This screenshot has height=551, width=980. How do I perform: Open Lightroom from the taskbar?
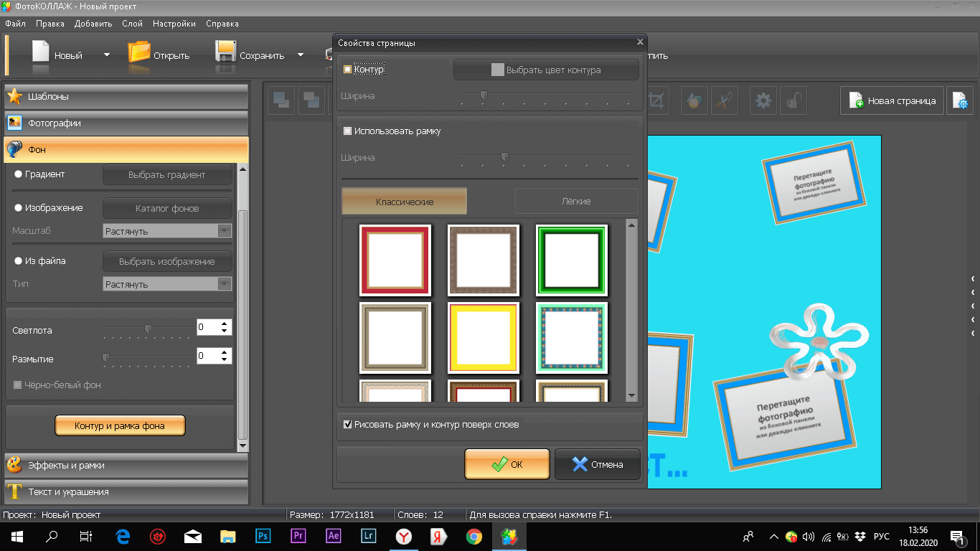click(368, 536)
